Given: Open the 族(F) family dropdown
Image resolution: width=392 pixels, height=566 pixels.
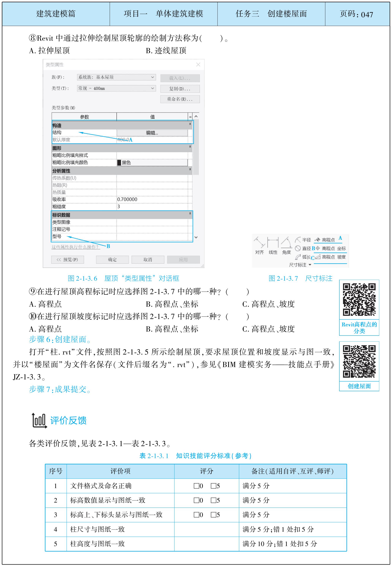Looking at the screenshot, I should 116,77.
